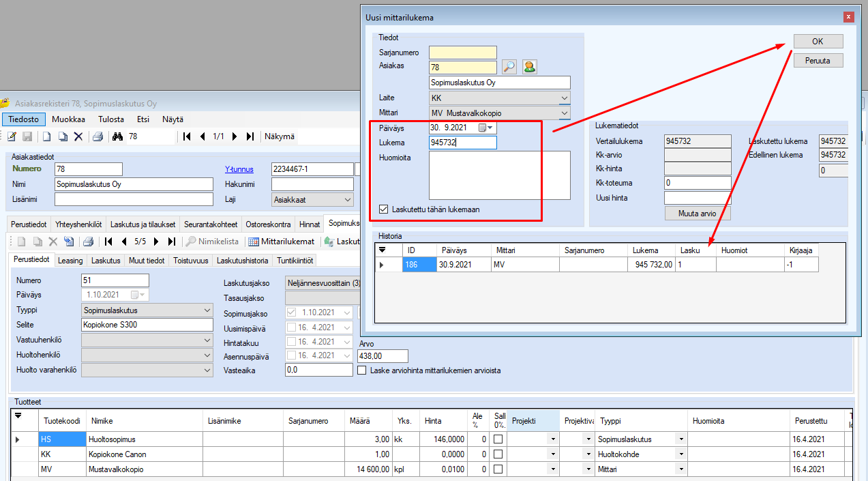This screenshot has width=868, height=481.
Task: Click printer icon next to binoculars
Action: tap(98, 136)
